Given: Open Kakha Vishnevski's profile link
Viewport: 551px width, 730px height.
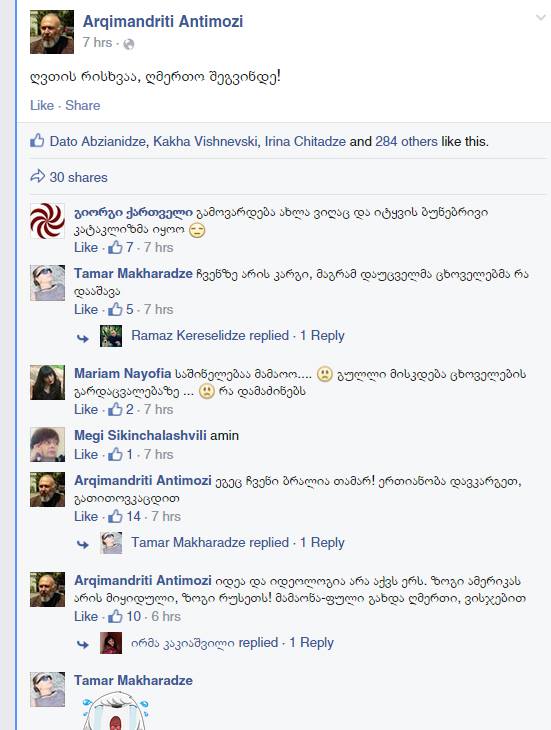Looking at the screenshot, I should point(205,141).
